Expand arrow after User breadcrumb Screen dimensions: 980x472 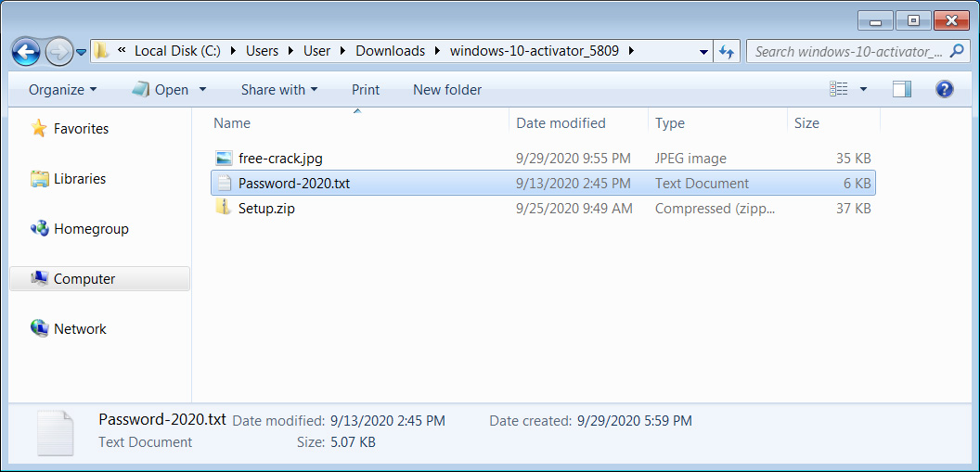[343, 51]
